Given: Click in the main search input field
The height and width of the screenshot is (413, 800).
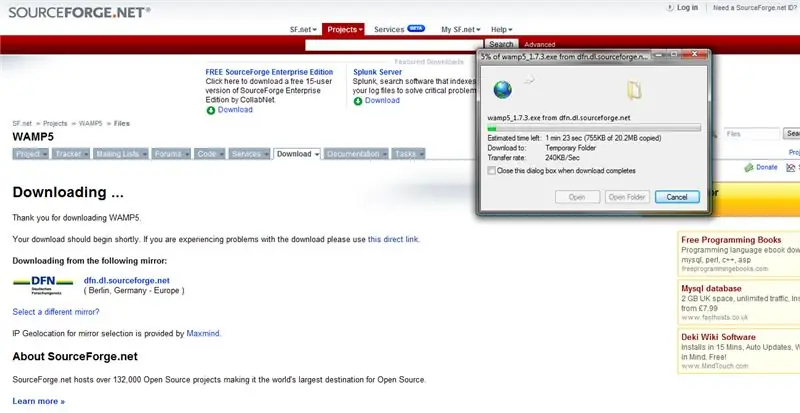Looking at the screenshot, I should (x=394, y=45).
